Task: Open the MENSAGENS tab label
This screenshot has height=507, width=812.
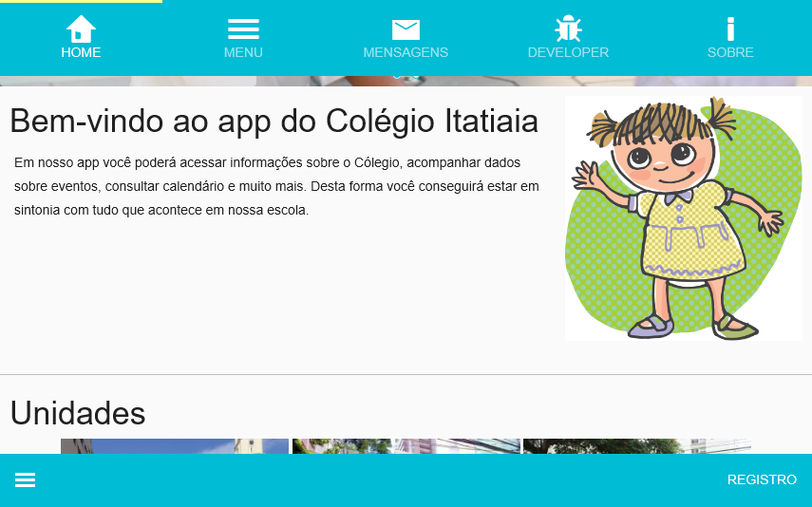Action: coord(406,52)
